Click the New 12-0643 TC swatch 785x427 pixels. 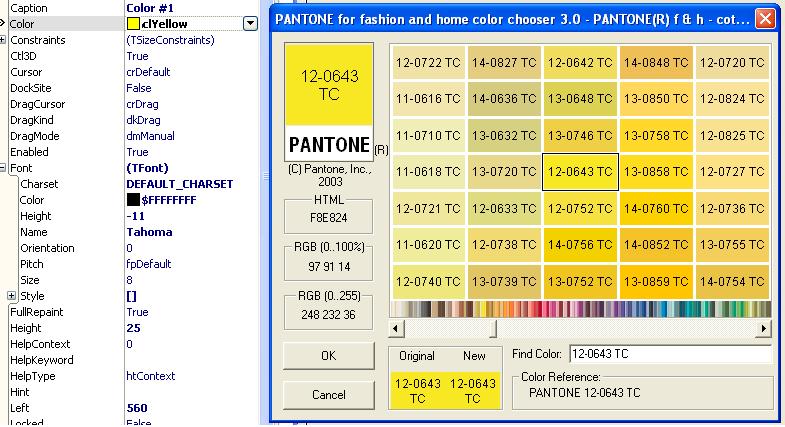[x=473, y=390]
